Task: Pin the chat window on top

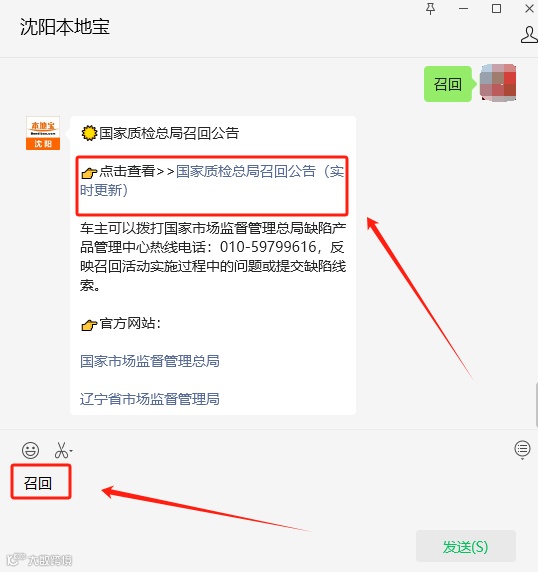Action: (x=430, y=9)
